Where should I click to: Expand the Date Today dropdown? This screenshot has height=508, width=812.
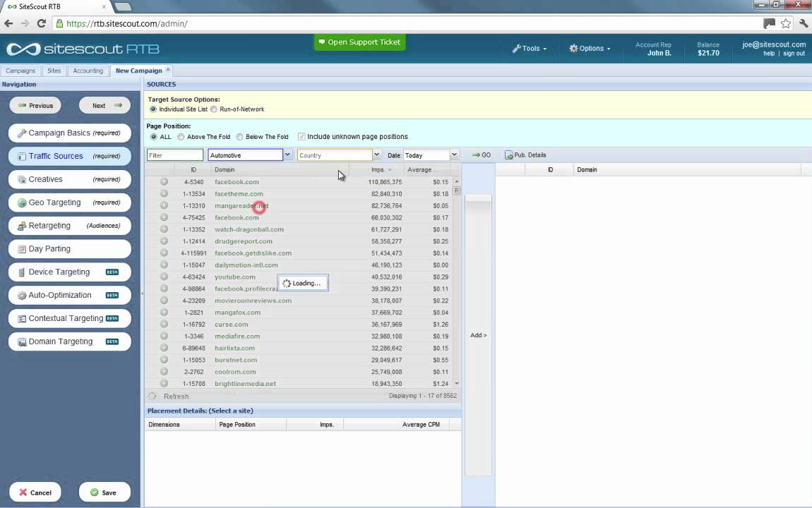tap(453, 155)
